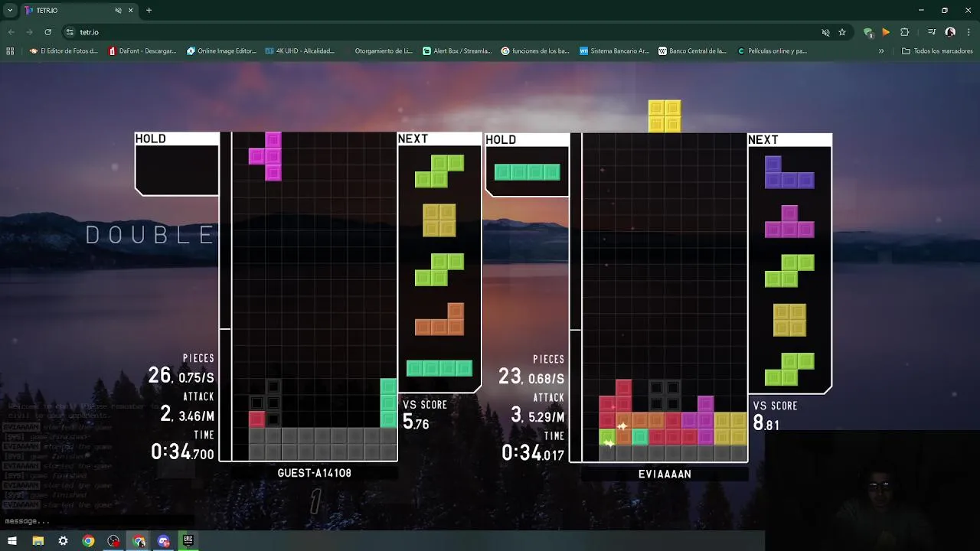Open the Extensions puzzle menu
Viewport: 980px width, 551px height.
point(904,32)
